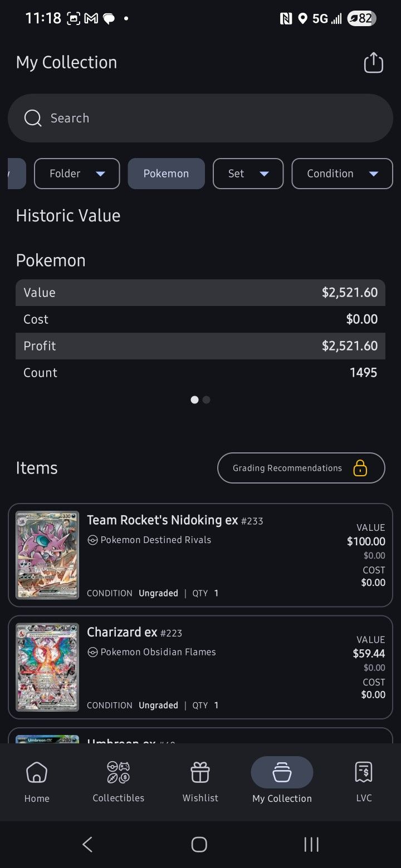
Task: Select the My Collection bottom tab
Action: pos(282,779)
